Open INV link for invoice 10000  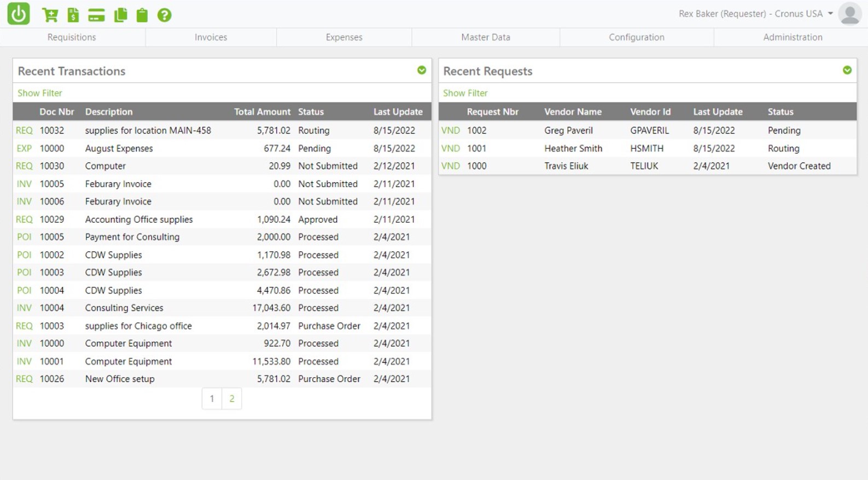(x=24, y=344)
